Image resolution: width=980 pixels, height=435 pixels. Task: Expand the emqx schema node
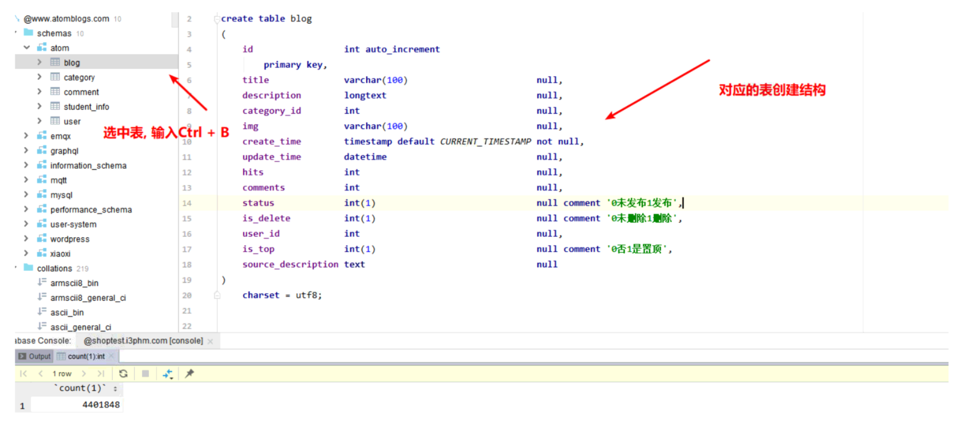(26, 136)
